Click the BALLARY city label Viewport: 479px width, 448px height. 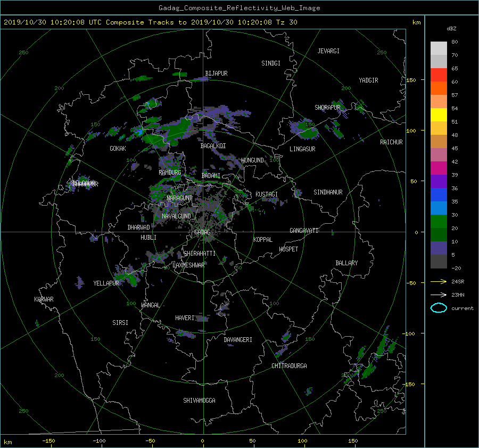[x=346, y=263]
